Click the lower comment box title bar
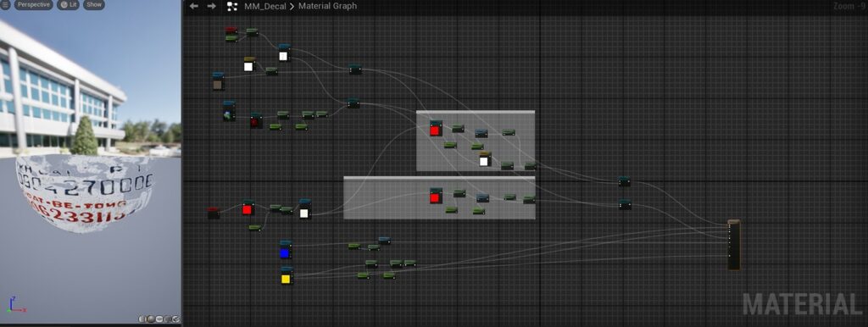 (440, 178)
